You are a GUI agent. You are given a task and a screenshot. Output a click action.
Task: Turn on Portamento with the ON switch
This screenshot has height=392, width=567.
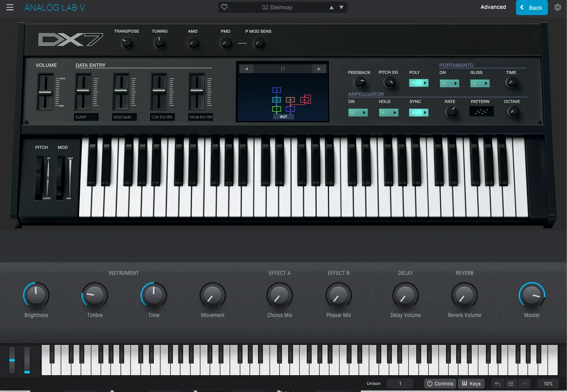tap(450, 83)
